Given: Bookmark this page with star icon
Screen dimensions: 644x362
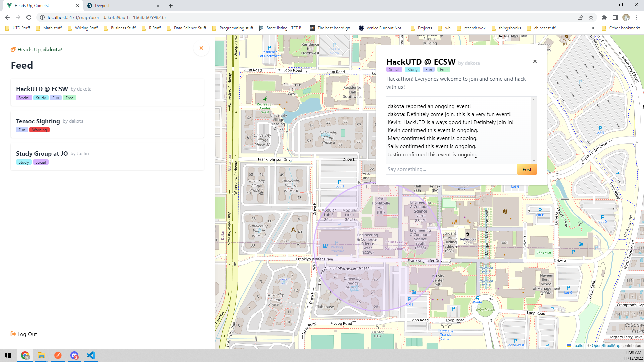Looking at the screenshot, I should 591,17.
